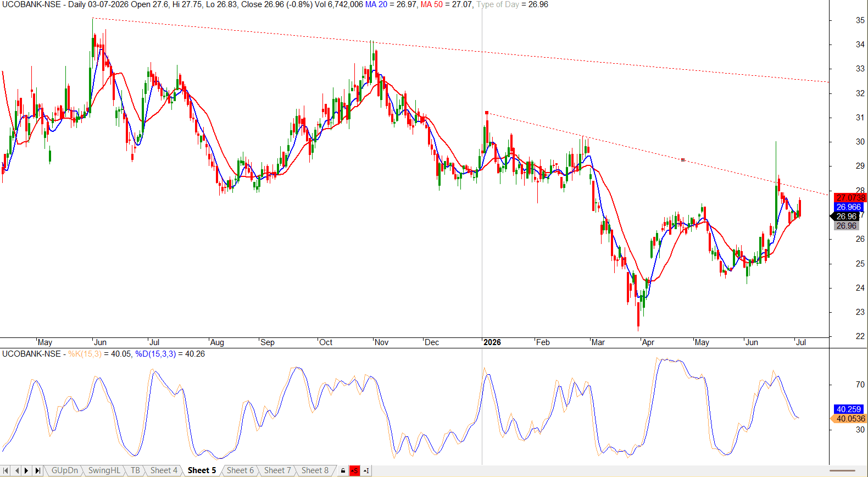
Task: Click the %D(15,3,3) stochastic label
Action: click(x=156, y=354)
